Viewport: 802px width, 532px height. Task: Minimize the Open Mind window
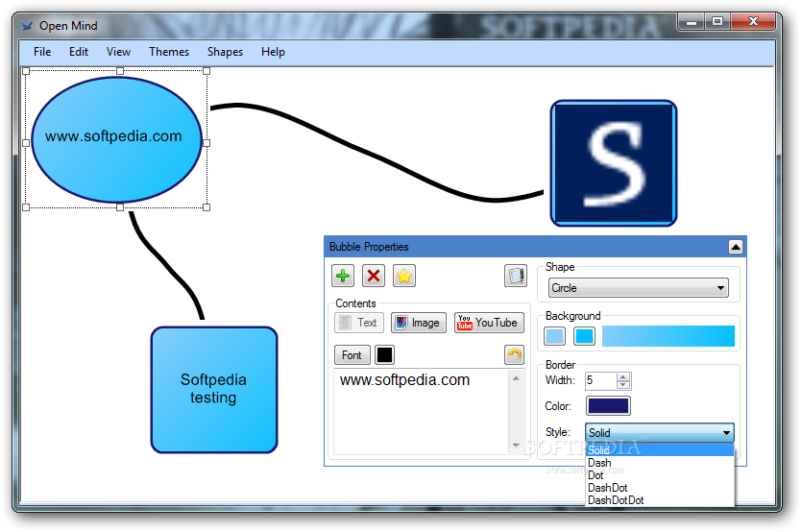693,21
